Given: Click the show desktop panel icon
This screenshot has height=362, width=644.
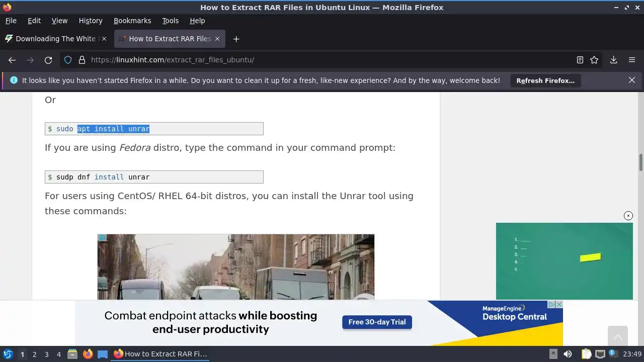Looking at the screenshot, I should [103, 354].
